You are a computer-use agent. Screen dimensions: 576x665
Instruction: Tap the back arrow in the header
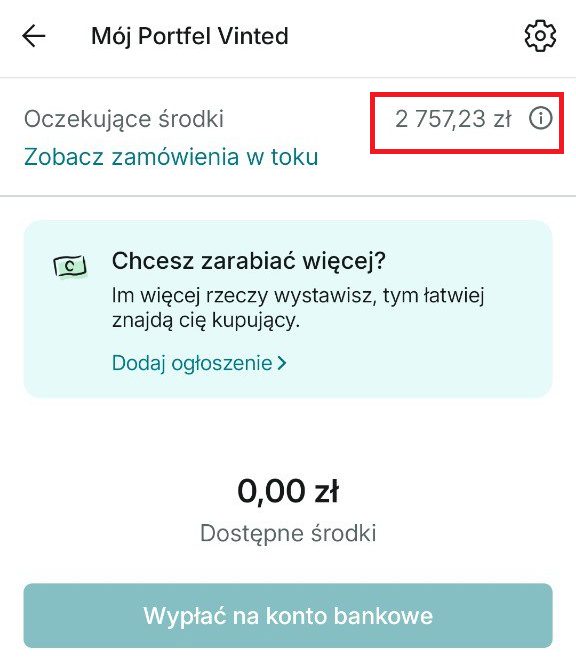tap(34, 36)
